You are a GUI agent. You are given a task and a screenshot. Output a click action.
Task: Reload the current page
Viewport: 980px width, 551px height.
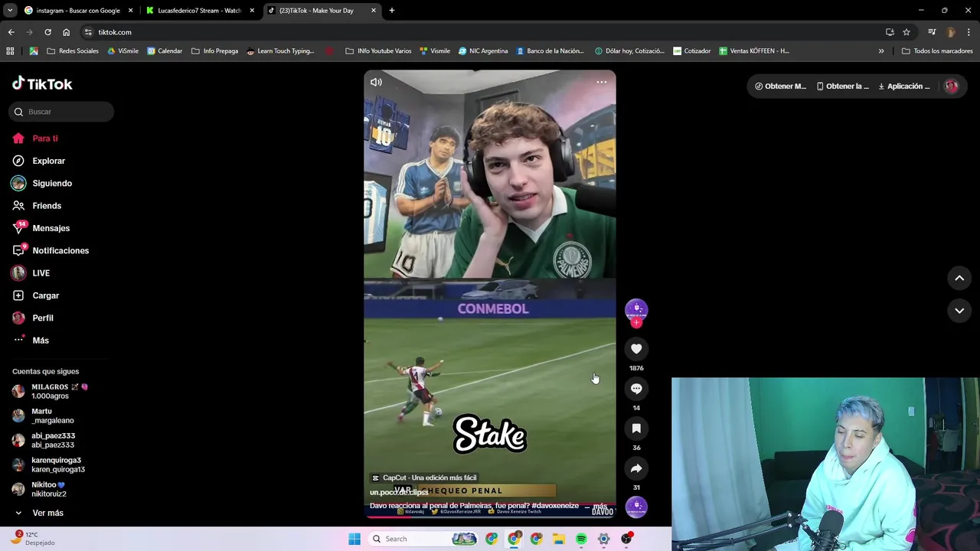(47, 32)
